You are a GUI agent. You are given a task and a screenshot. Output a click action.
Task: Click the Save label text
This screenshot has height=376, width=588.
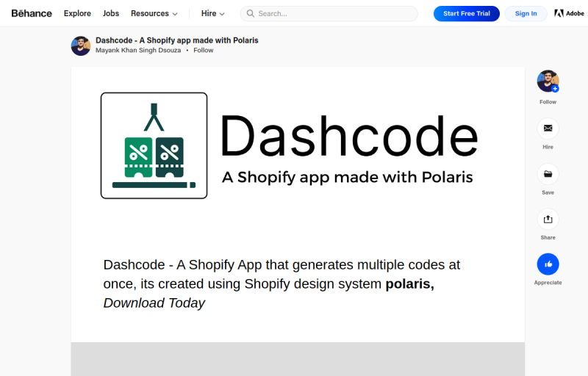coord(548,192)
